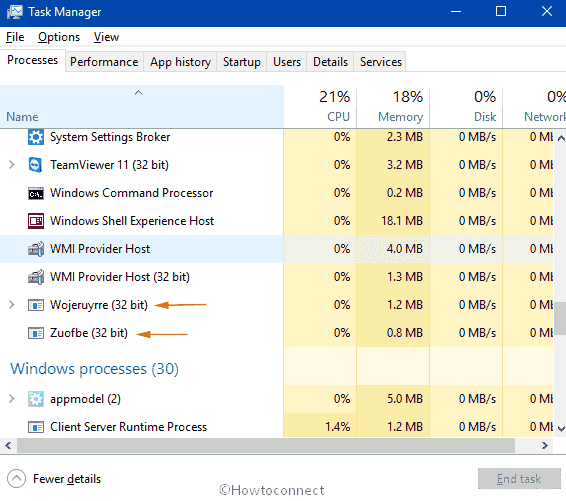The width and height of the screenshot is (566, 501).
Task: Sort by the Memory column header
Action: point(393,106)
